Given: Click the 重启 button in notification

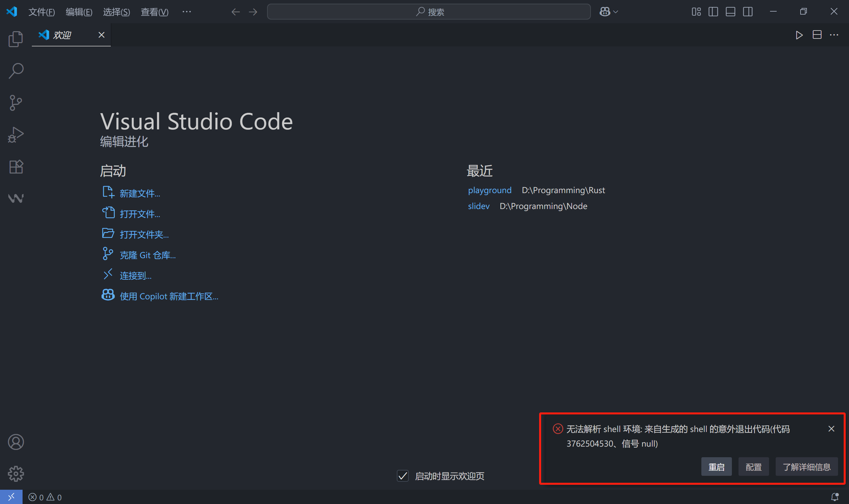Looking at the screenshot, I should pyautogui.click(x=717, y=467).
